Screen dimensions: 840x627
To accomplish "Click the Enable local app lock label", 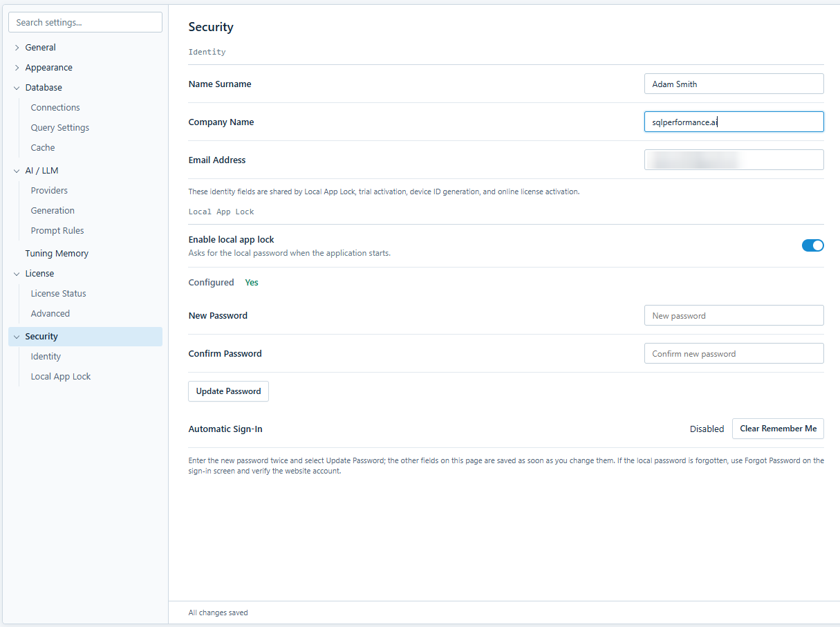I will coord(232,240).
